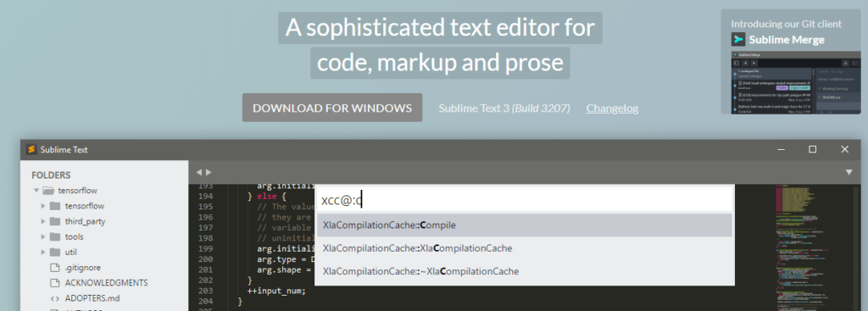Screen dimensions: 868x311
Task: Click the tab navigate forward arrow
Action: pyautogui.click(x=209, y=172)
